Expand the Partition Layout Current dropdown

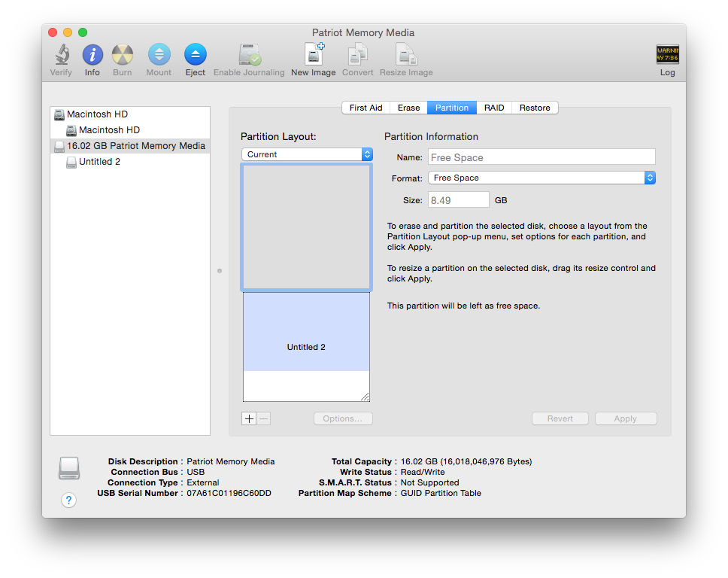click(307, 154)
